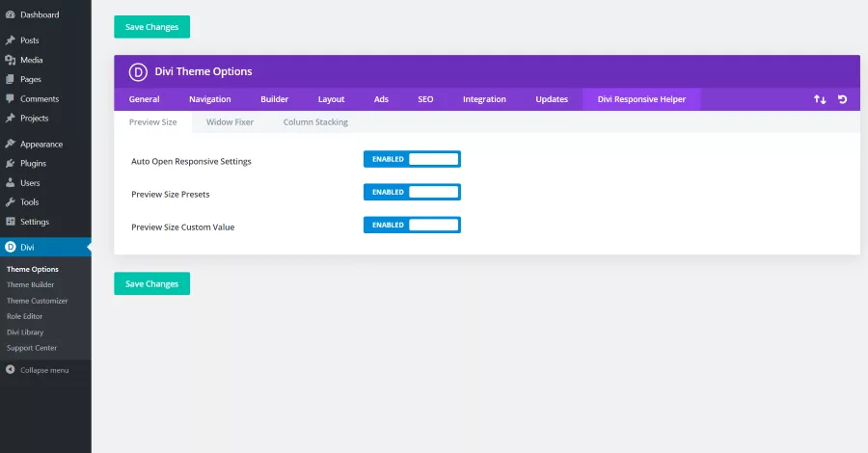
Task: Click the Collapse menu label
Action: click(x=44, y=370)
